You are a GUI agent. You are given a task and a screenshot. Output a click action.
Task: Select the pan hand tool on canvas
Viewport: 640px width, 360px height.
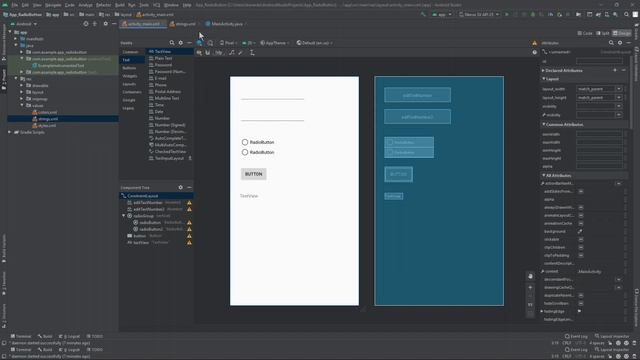[530, 276]
